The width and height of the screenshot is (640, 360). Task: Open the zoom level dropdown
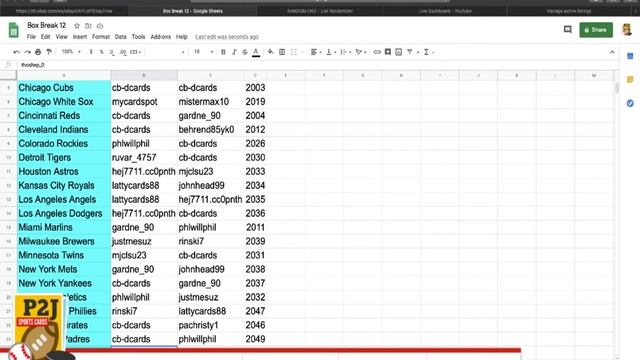(x=71, y=52)
